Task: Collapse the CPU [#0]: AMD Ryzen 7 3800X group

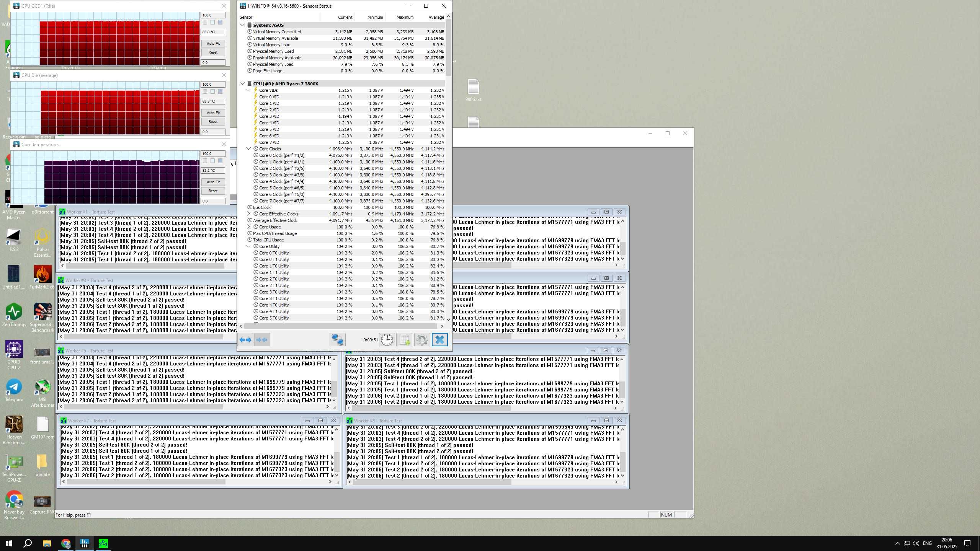Action: (242, 84)
